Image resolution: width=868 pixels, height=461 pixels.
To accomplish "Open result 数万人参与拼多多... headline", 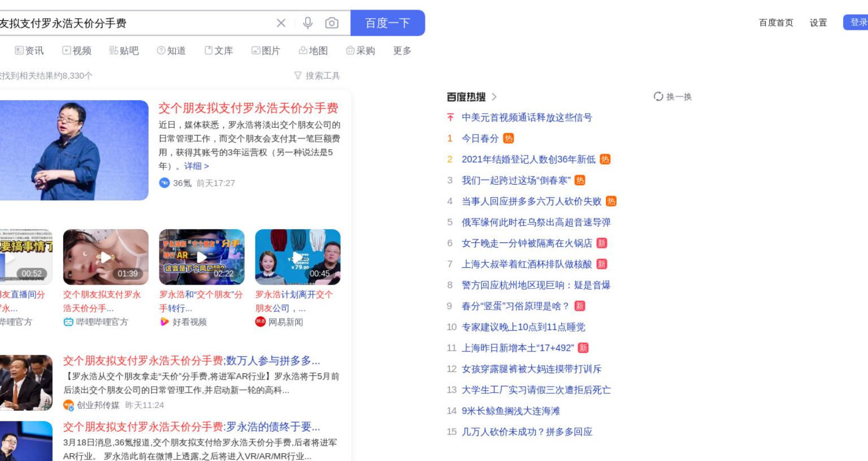I will point(192,360).
